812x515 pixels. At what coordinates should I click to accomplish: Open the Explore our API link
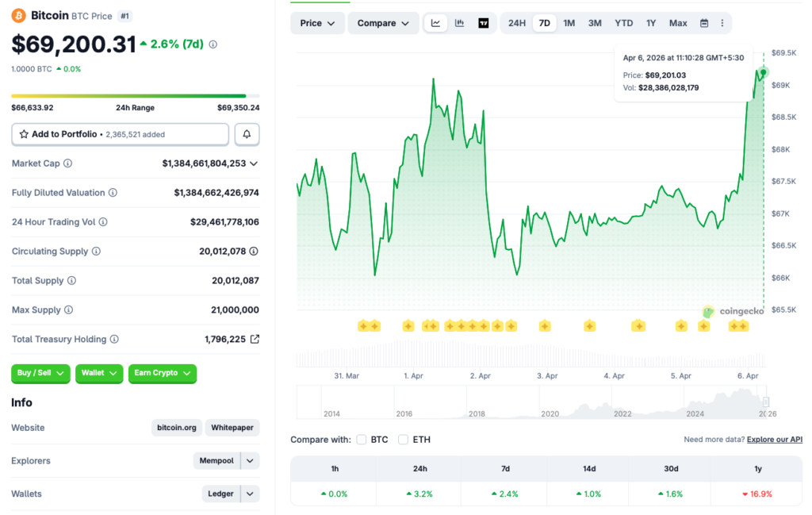pyautogui.click(x=774, y=439)
